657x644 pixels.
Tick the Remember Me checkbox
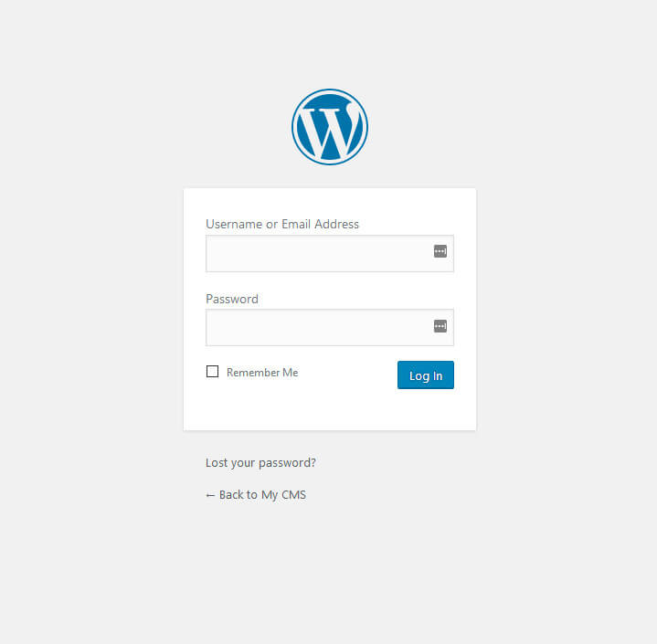[212, 371]
